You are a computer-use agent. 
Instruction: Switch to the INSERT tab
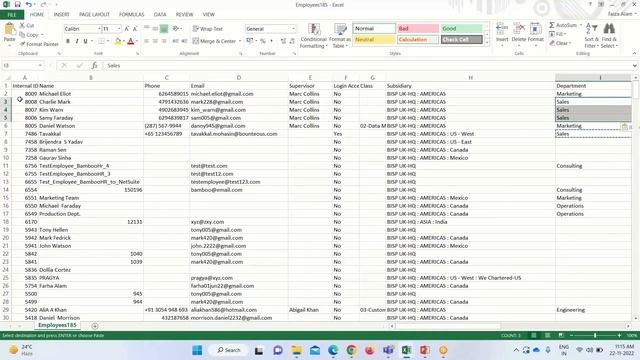pyautogui.click(x=62, y=14)
